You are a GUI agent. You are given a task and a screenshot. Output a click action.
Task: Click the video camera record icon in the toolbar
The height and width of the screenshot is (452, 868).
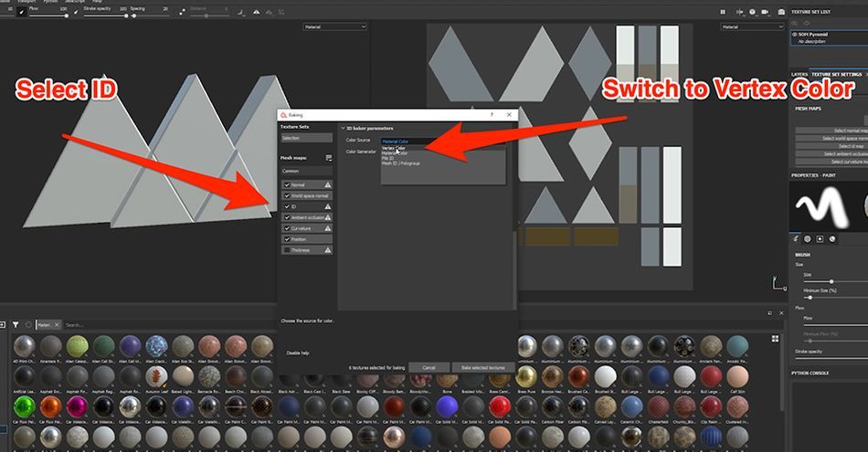click(765, 12)
